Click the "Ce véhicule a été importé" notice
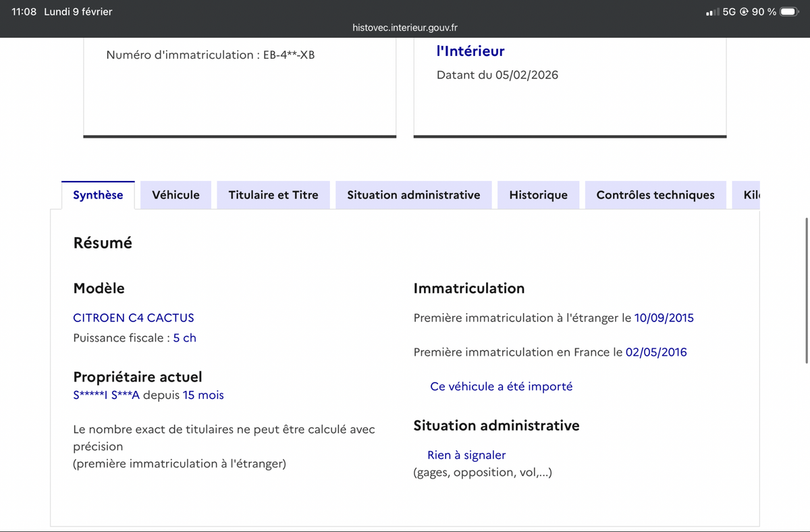This screenshot has width=810, height=532. (x=501, y=387)
